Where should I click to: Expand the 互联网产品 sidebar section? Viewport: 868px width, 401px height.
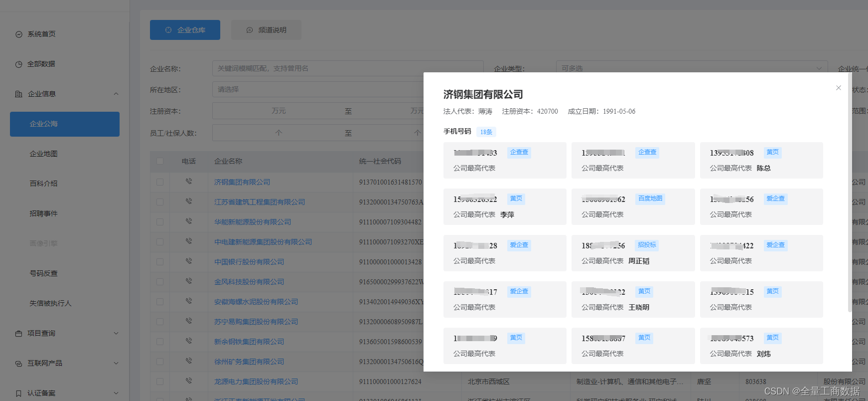tap(116, 363)
